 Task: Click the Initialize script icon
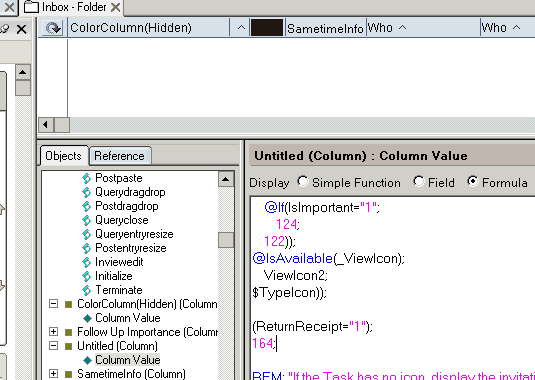click(x=87, y=276)
